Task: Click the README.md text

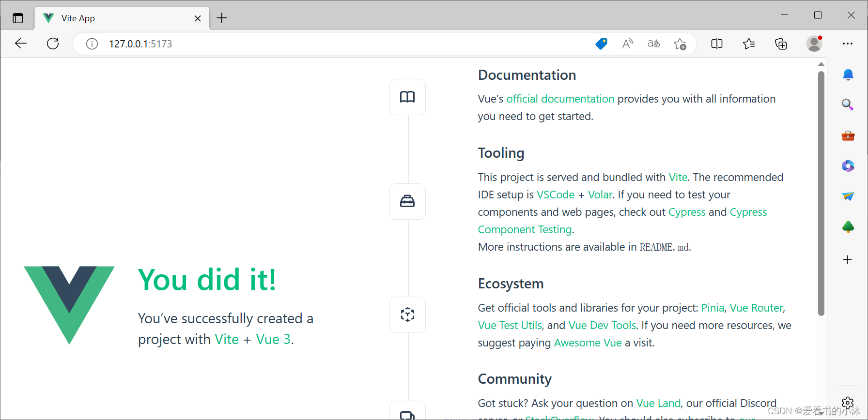Action: point(664,247)
